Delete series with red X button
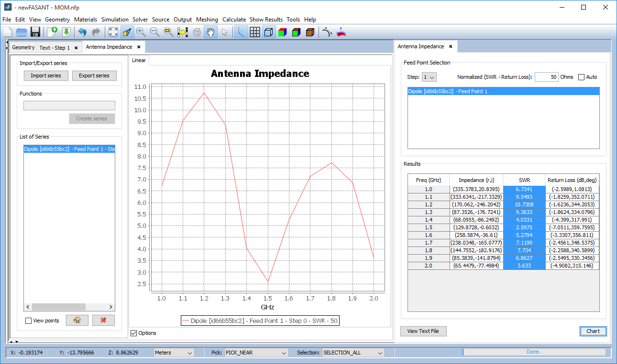This screenshot has height=364, width=617. pyautogui.click(x=103, y=321)
